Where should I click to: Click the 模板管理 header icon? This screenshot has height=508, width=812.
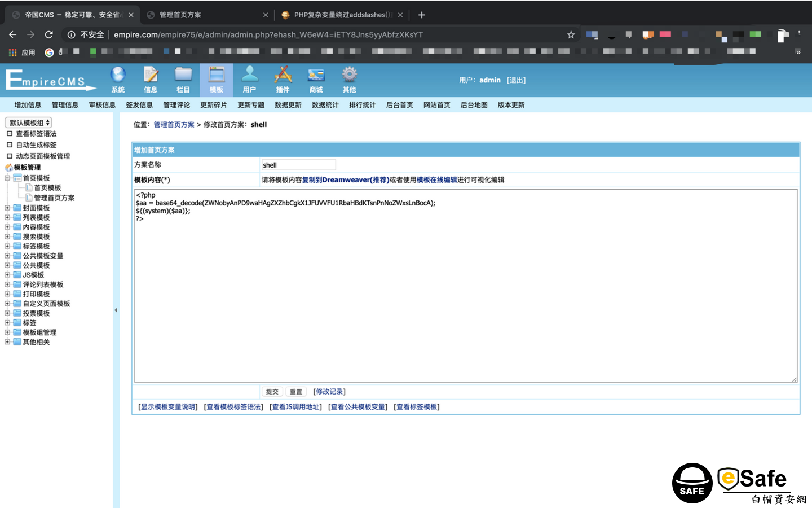click(8, 168)
